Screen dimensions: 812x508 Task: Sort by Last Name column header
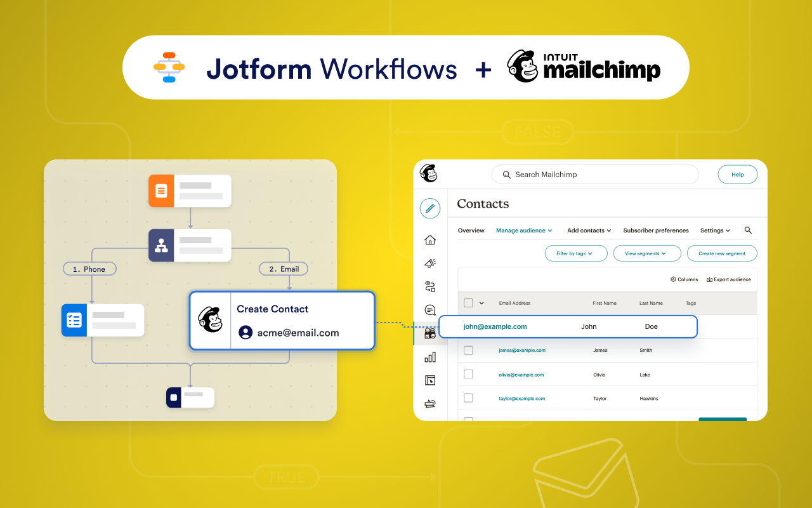651,304
